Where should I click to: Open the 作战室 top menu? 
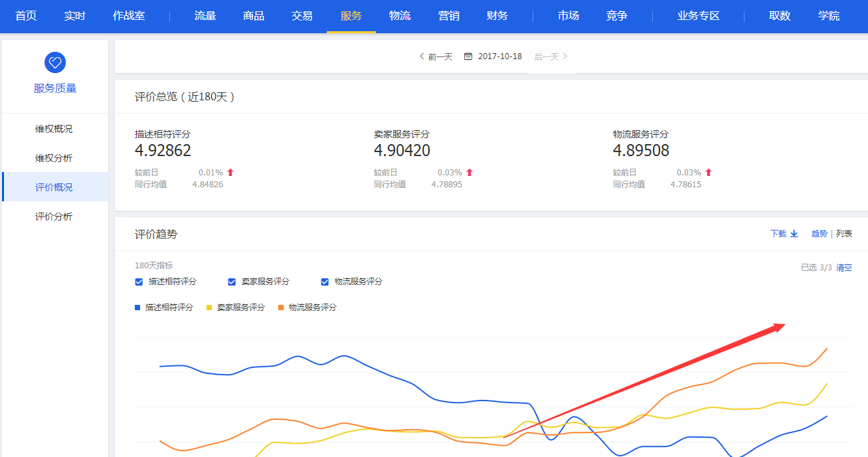(129, 16)
